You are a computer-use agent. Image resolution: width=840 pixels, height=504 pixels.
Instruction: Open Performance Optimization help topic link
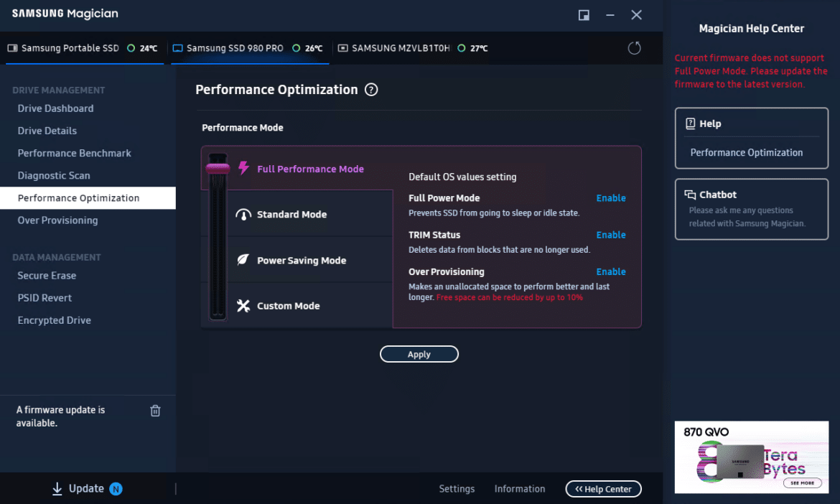746,153
